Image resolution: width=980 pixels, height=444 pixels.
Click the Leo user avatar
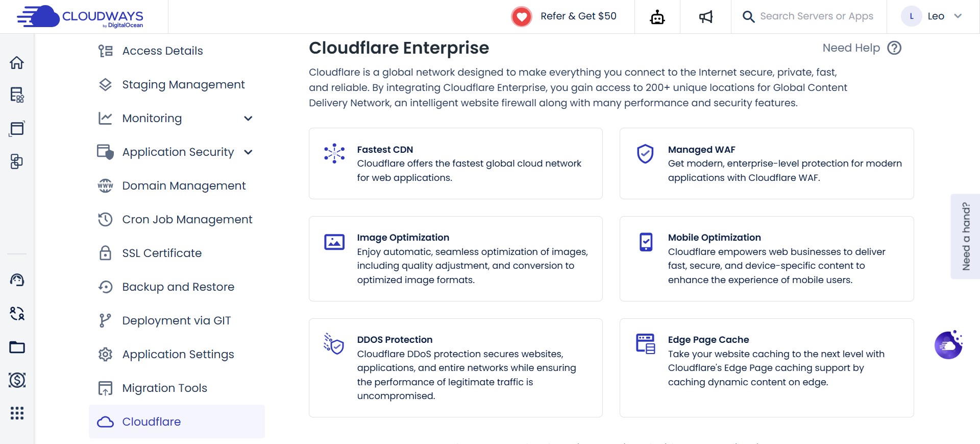pyautogui.click(x=912, y=16)
